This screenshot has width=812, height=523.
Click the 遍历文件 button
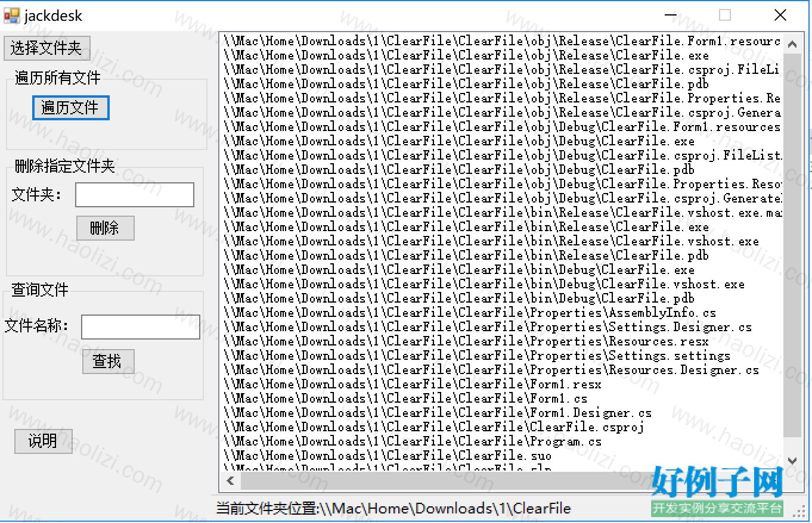coord(70,108)
